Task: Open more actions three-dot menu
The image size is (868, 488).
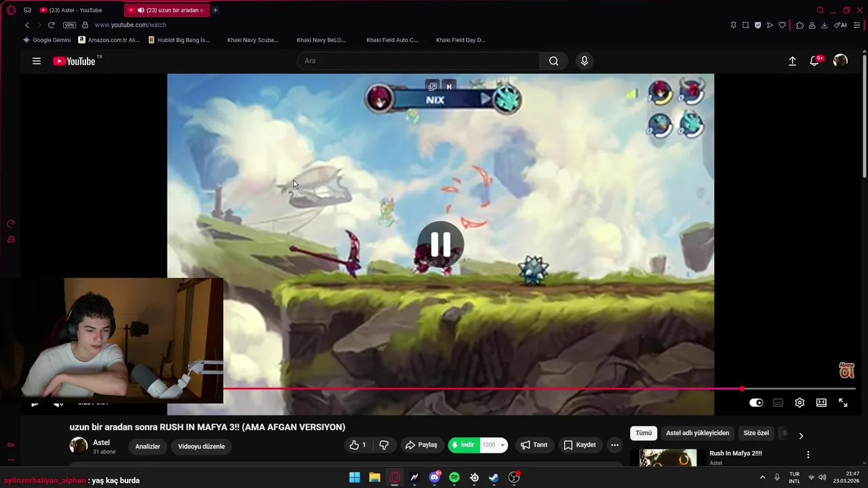Action: pyautogui.click(x=614, y=445)
